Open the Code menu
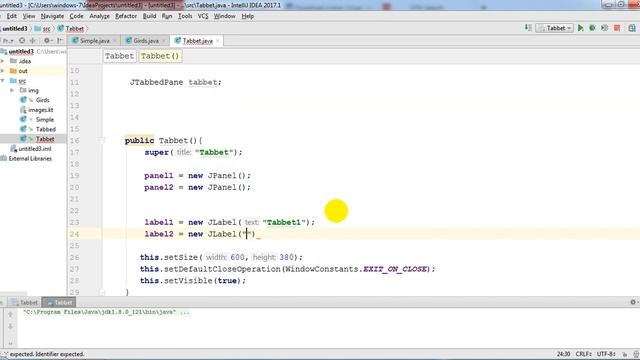 [x=76, y=16]
